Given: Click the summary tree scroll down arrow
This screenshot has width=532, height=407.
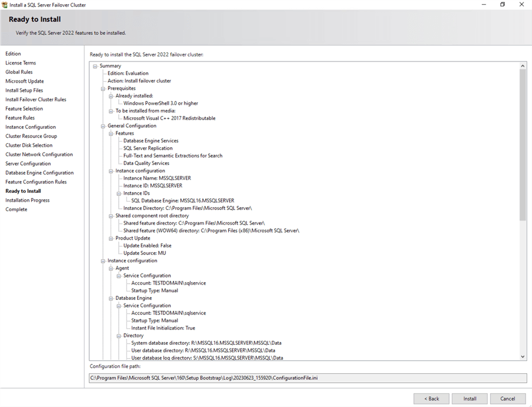Looking at the screenshot, I should click(x=523, y=357).
